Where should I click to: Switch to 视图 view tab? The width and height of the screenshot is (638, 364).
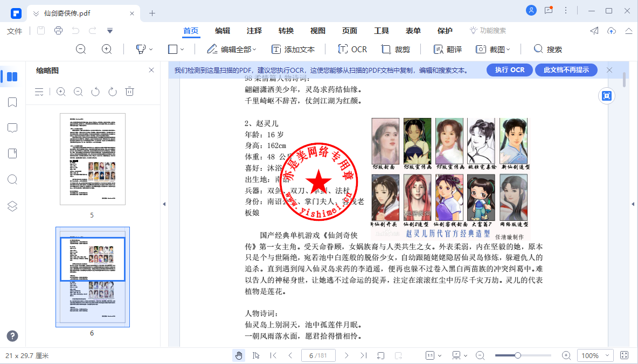pyautogui.click(x=318, y=31)
